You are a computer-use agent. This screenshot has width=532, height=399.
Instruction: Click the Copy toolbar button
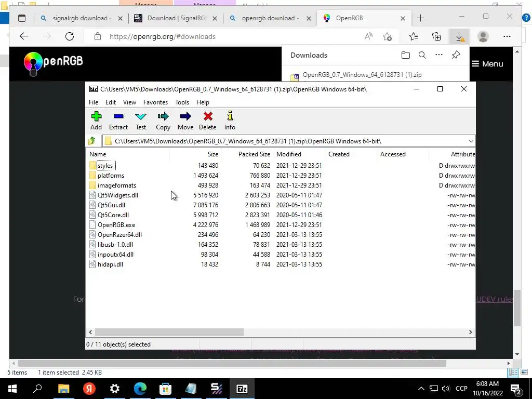(163, 121)
